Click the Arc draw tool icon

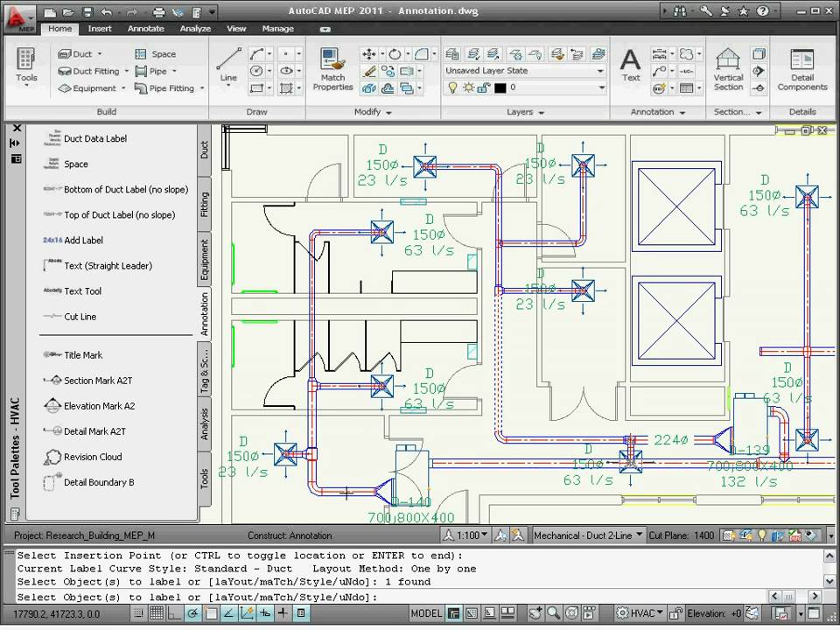[256, 53]
